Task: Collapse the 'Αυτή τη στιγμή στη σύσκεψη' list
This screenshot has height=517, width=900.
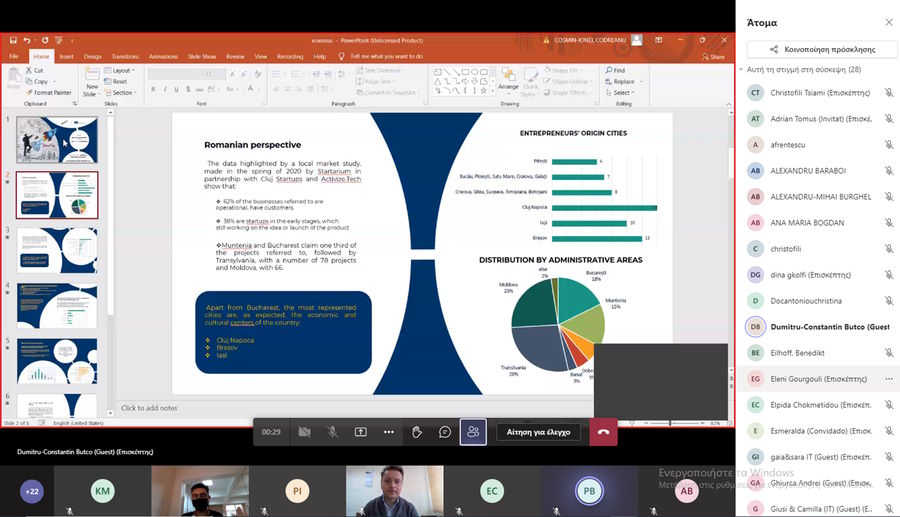Action: click(741, 70)
